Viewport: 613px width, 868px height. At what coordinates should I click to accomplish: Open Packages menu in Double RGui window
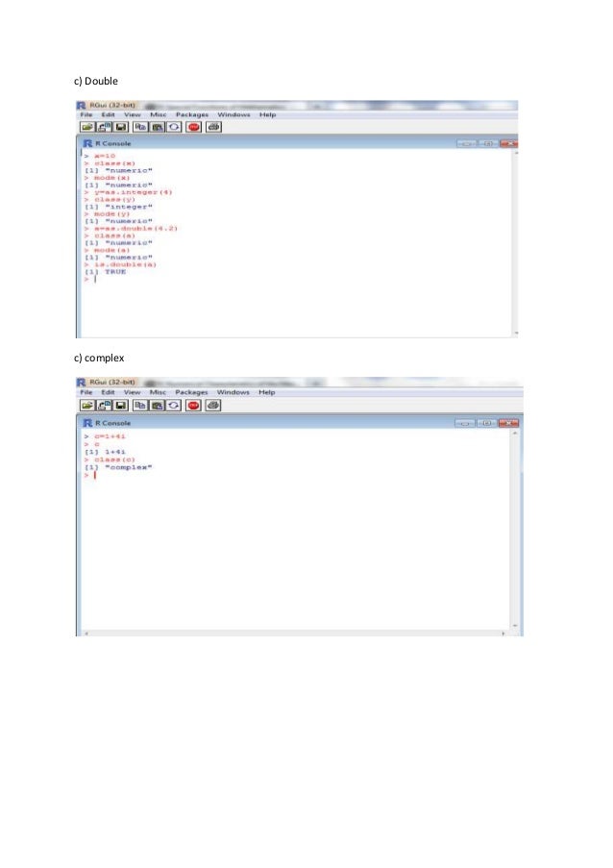[x=192, y=114]
